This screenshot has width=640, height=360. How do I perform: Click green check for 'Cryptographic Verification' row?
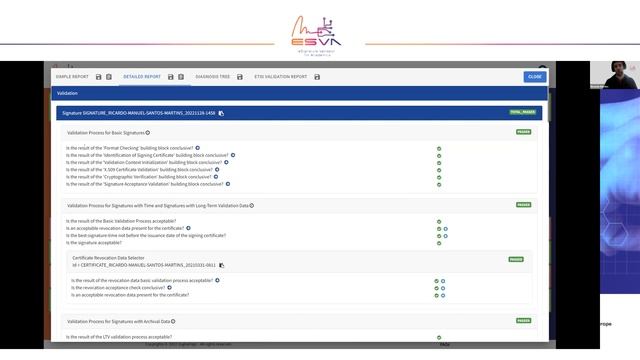[439, 178]
